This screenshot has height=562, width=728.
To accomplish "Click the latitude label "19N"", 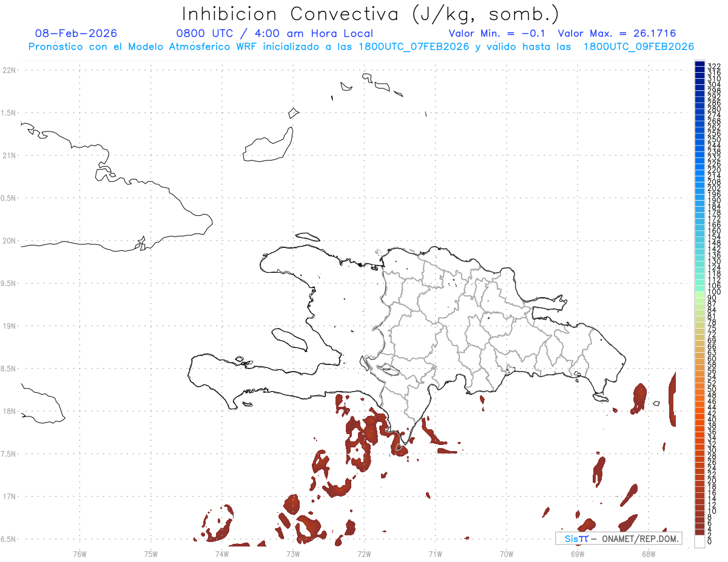I will pos(9,326).
